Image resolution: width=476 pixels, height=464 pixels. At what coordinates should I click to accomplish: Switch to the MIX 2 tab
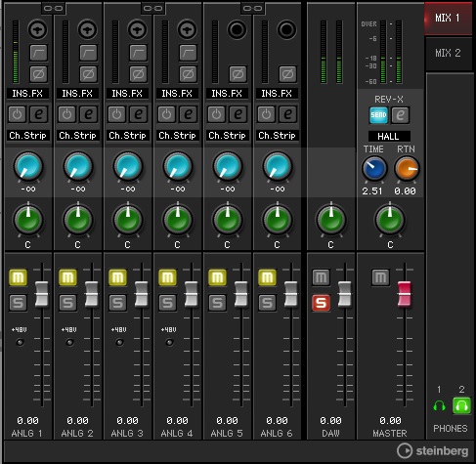(449, 53)
